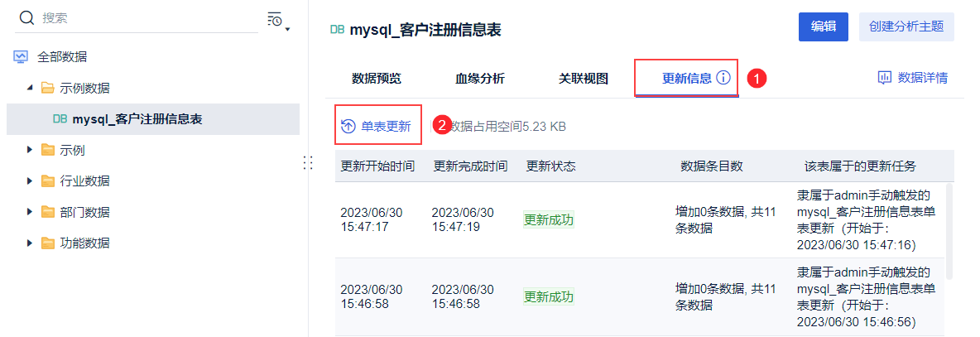Click the 全部数据 monitor icon
Image resolution: width=980 pixels, height=337 pixels.
pos(21,57)
